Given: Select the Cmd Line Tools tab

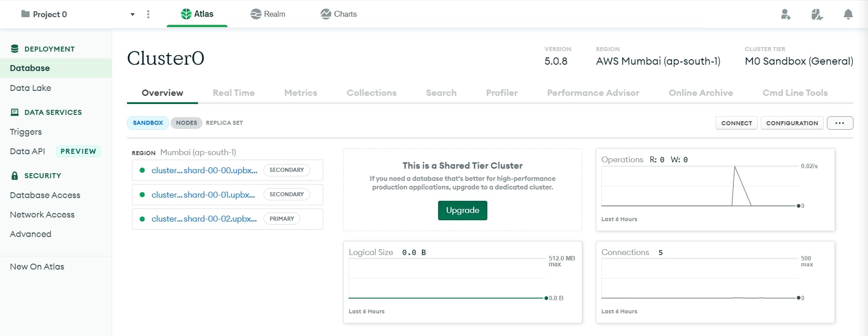Looking at the screenshot, I should click(x=795, y=93).
